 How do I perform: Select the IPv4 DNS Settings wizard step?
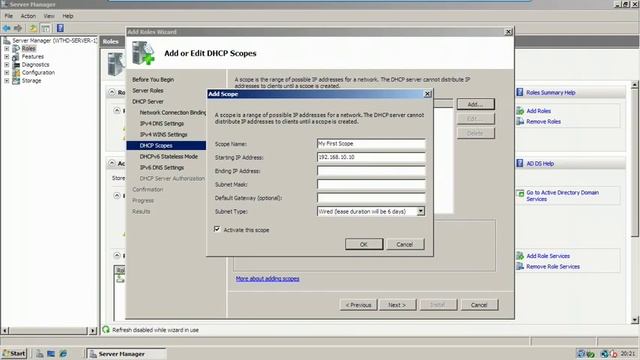click(x=162, y=123)
